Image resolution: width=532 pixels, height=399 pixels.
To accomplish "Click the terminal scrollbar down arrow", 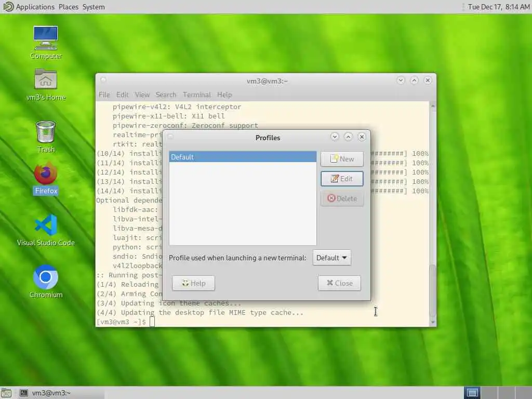I will (433, 322).
